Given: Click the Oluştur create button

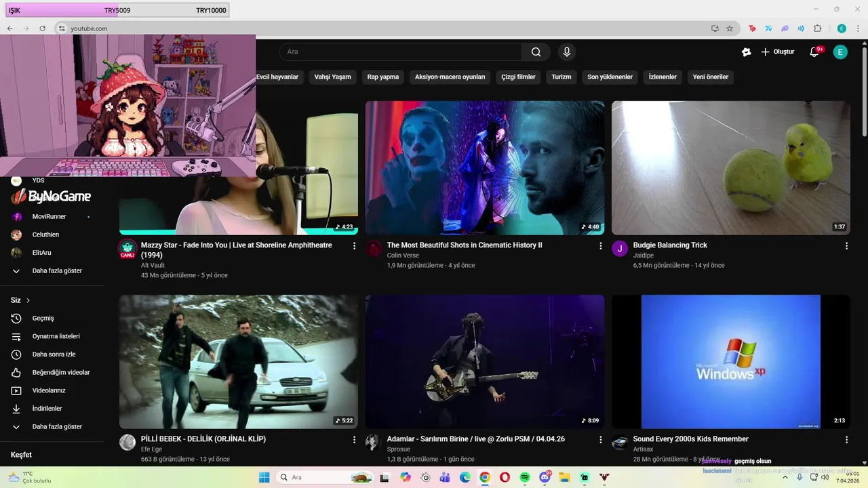Looking at the screenshot, I should tap(777, 52).
